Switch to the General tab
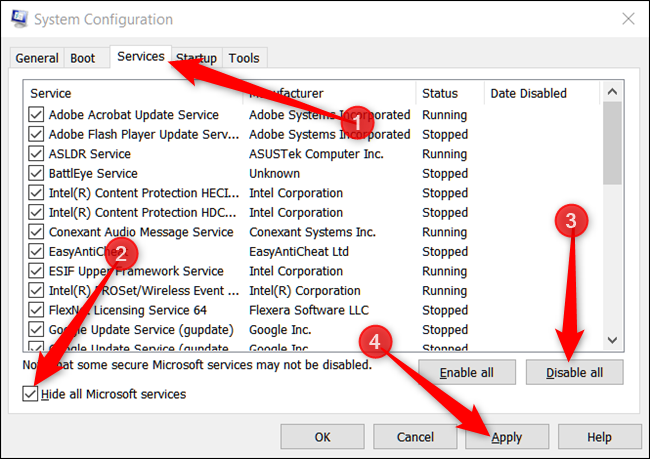 [x=37, y=58]
